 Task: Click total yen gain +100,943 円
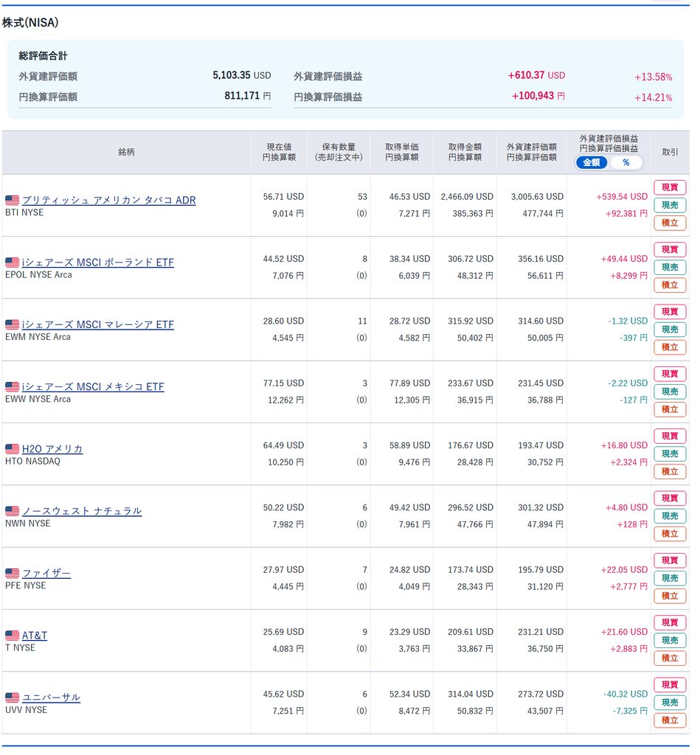pyautogui.click(x=538, y=96)
